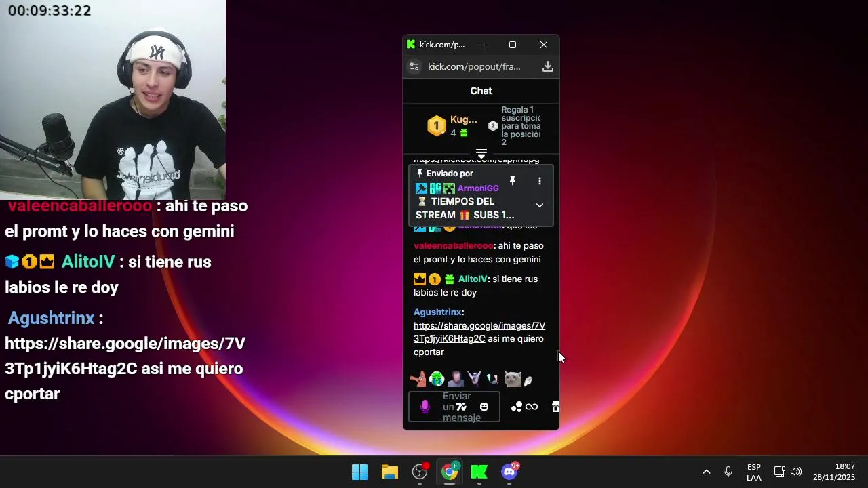Click the streamer webcam overlay

point(113,100)
